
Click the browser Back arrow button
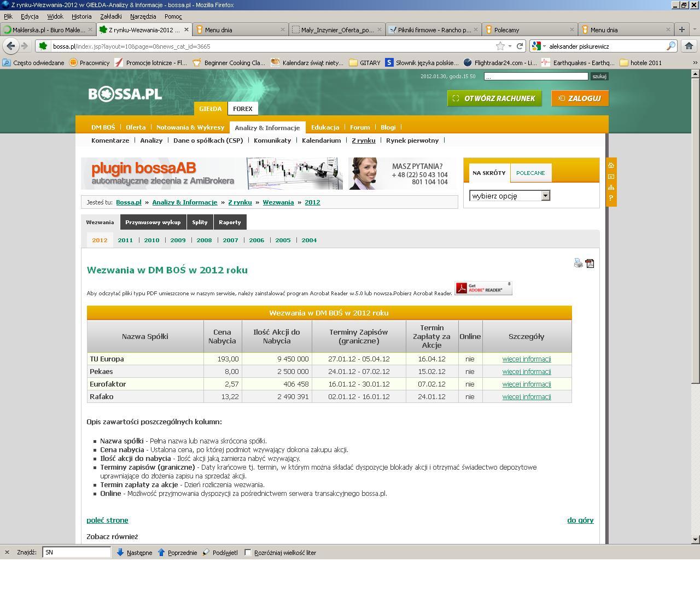10,46
